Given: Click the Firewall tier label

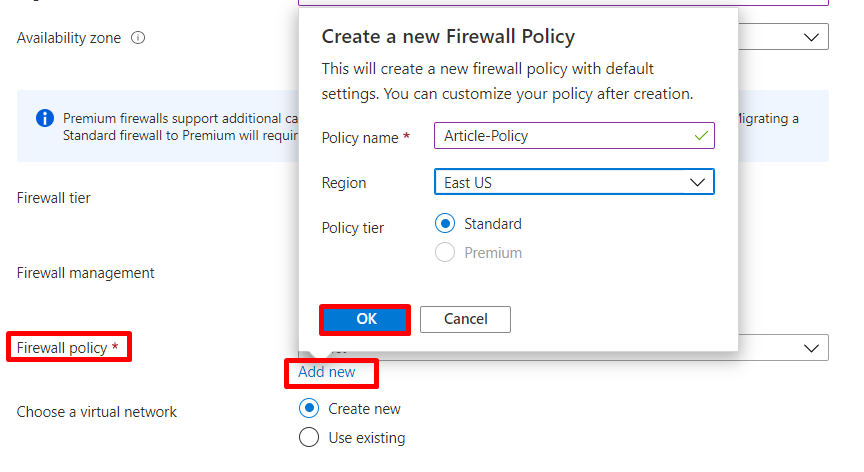Looking at the screenshot, I should (x=53, y=198).
